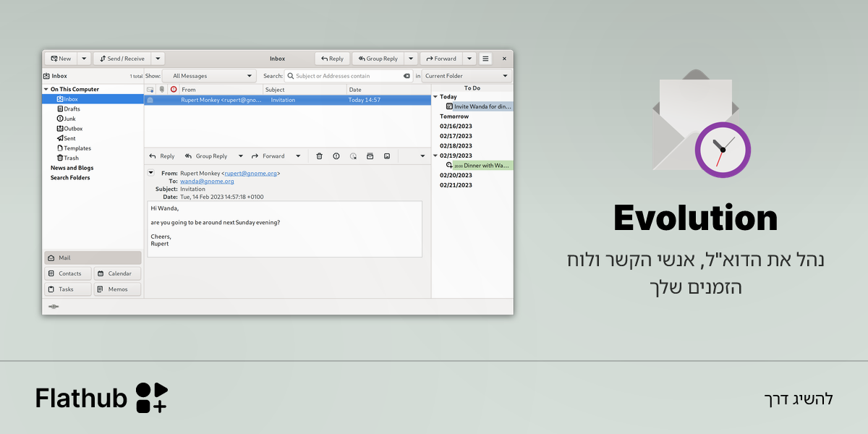Screen dimensions: 868x434
Task: Select Search Folders in folder tree
Action: 70,177
